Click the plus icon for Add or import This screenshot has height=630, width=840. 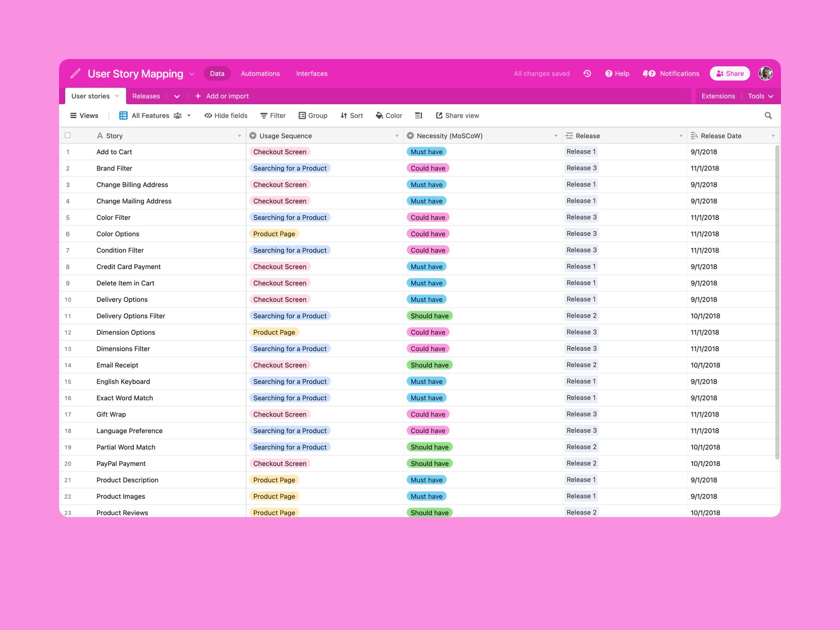[198, 96]
